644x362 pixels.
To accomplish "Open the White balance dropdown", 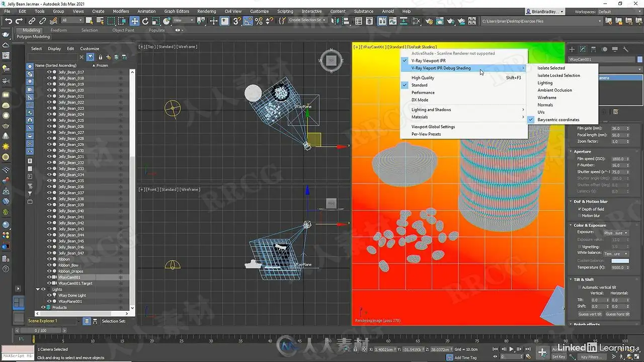I will (616, 254).
